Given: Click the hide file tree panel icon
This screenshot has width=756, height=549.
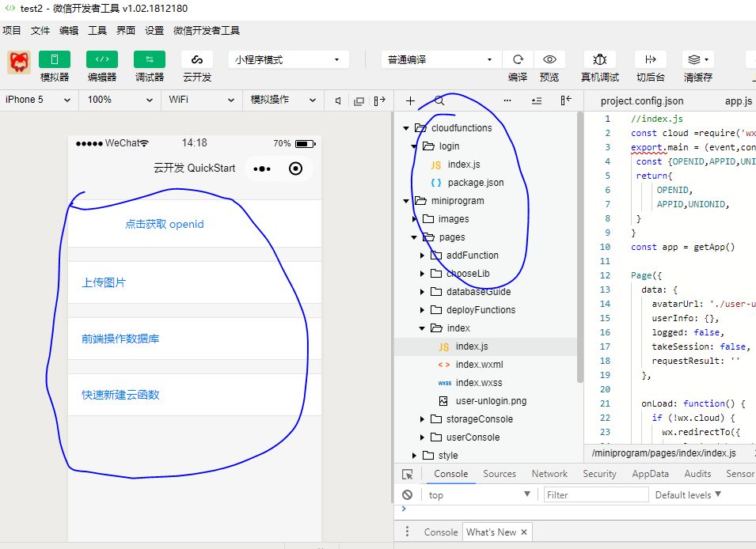Looking at the screenshot, I should (566, 100).
